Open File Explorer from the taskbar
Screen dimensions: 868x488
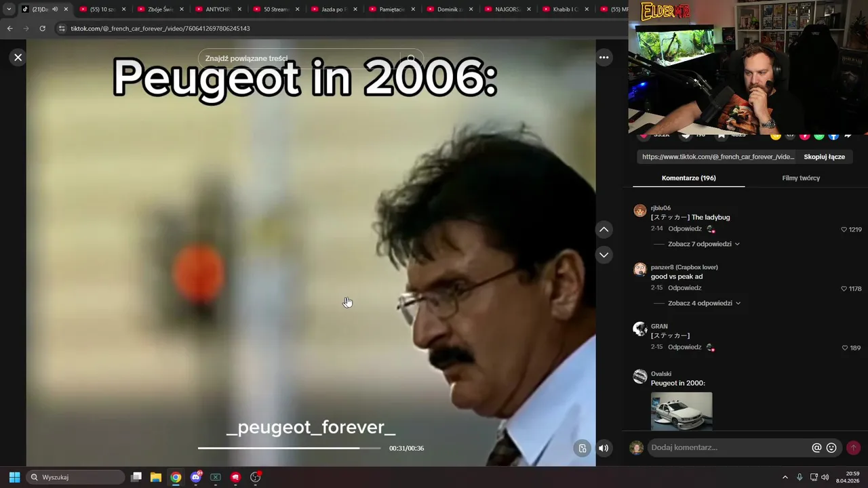(x=155, y=477)
